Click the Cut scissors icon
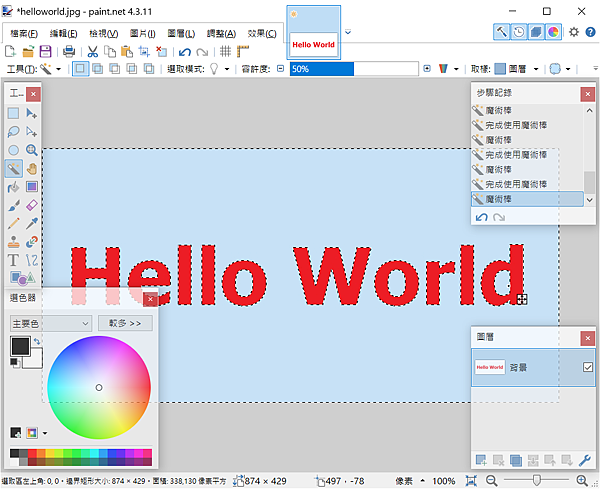Screen dimensions: 600x489 coord(92,51)
